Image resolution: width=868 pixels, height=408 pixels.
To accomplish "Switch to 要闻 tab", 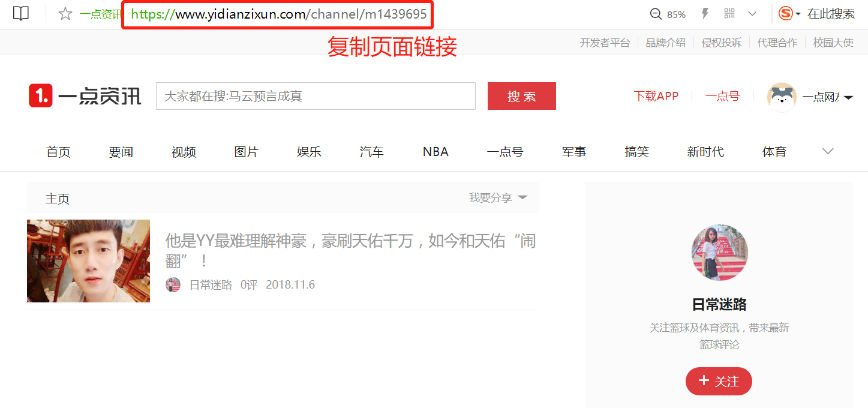I will click(x=121, y=152).
